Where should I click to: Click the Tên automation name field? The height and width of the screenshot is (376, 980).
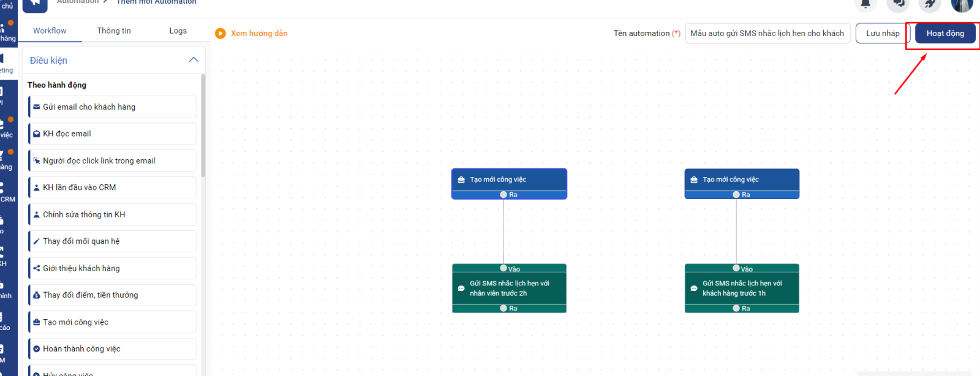point(767,34)
